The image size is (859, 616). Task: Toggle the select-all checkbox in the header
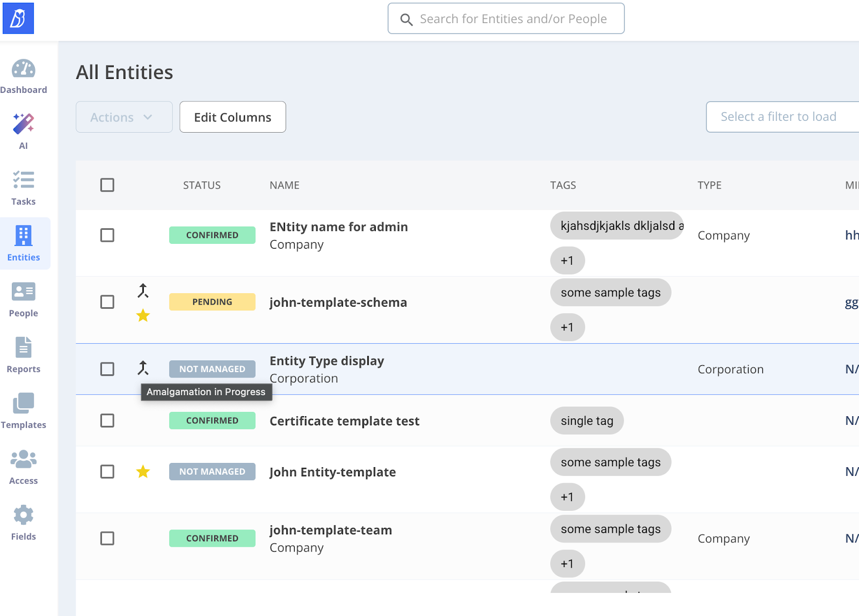pos(107,185)
